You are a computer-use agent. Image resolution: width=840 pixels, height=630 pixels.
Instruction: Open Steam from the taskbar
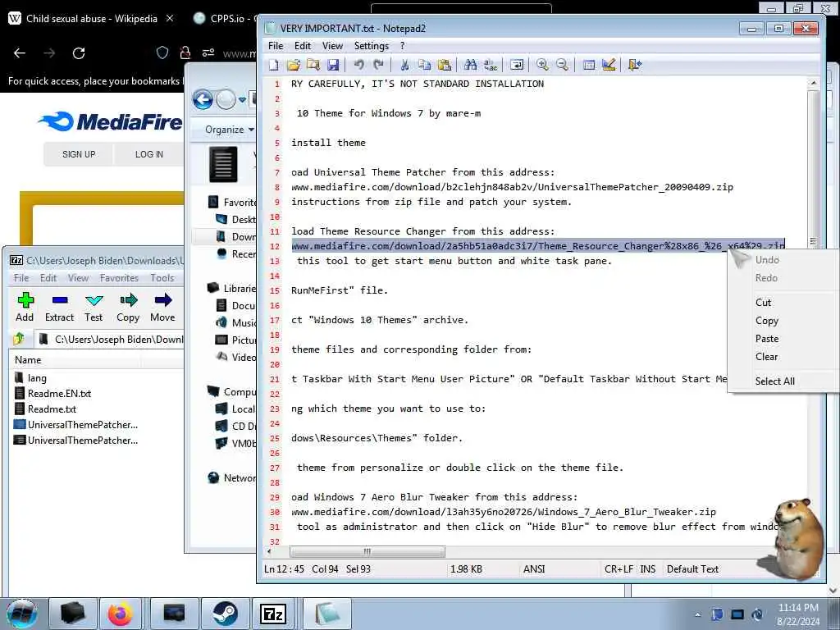pyautogui.click(x=226, y=614)
